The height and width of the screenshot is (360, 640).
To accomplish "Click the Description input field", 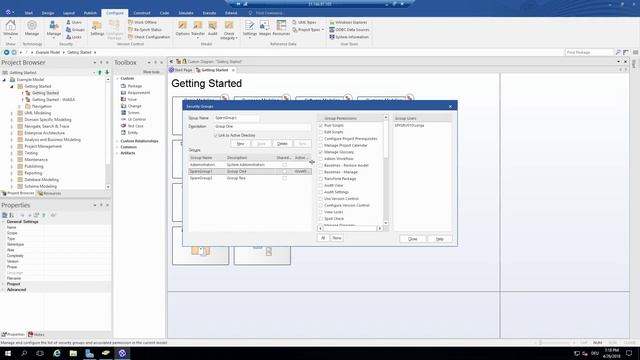I will [x=262, y=127].
